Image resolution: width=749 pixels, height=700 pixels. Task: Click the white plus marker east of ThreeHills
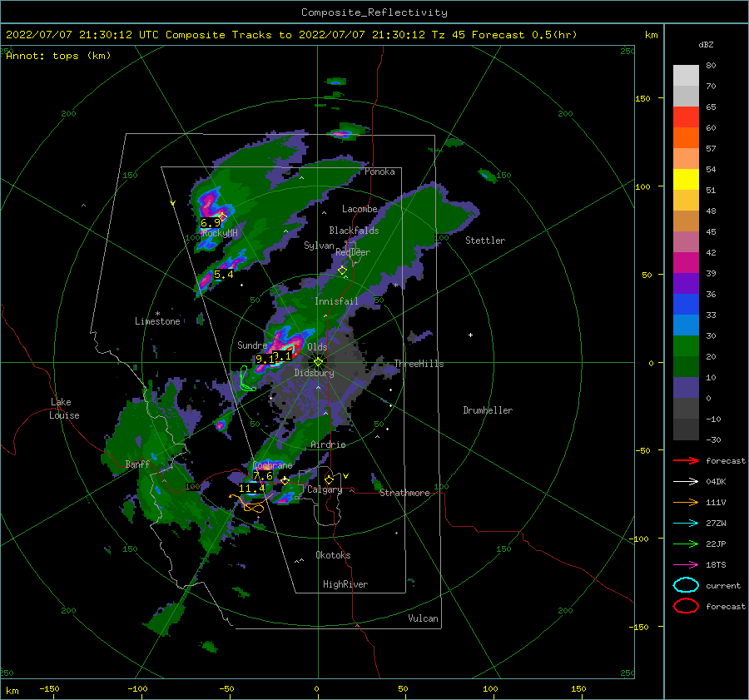(x=470, y=335)
